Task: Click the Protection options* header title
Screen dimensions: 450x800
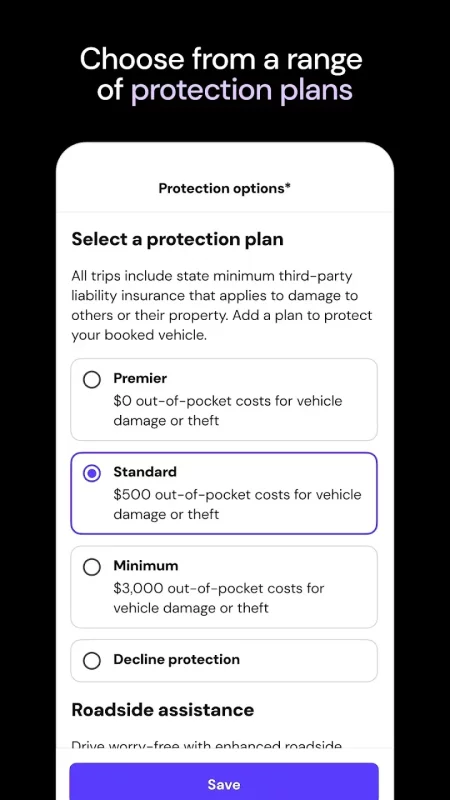Action: click(224, 188)
